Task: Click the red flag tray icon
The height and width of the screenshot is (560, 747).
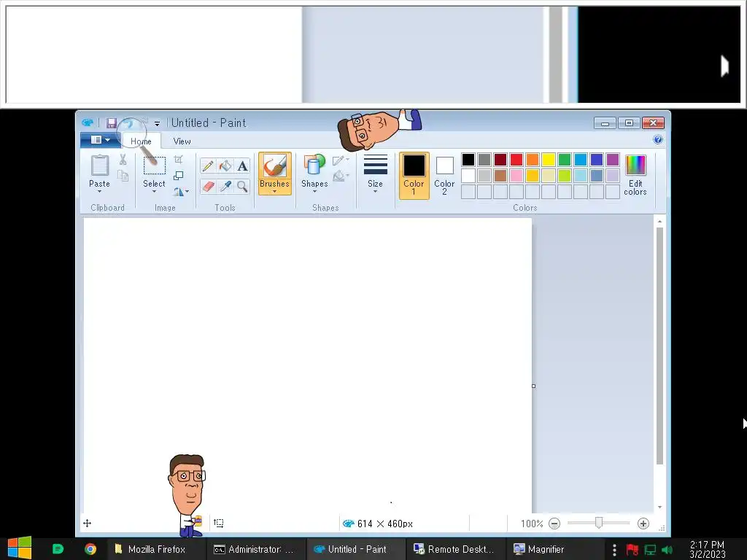Action: tap(632, 550)
